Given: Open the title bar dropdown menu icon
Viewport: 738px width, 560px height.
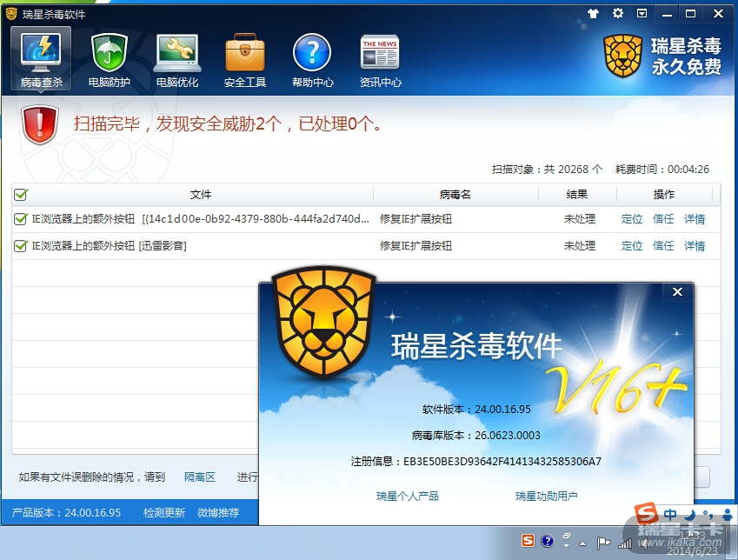Looking at the screenshot, I should (642, 13).
